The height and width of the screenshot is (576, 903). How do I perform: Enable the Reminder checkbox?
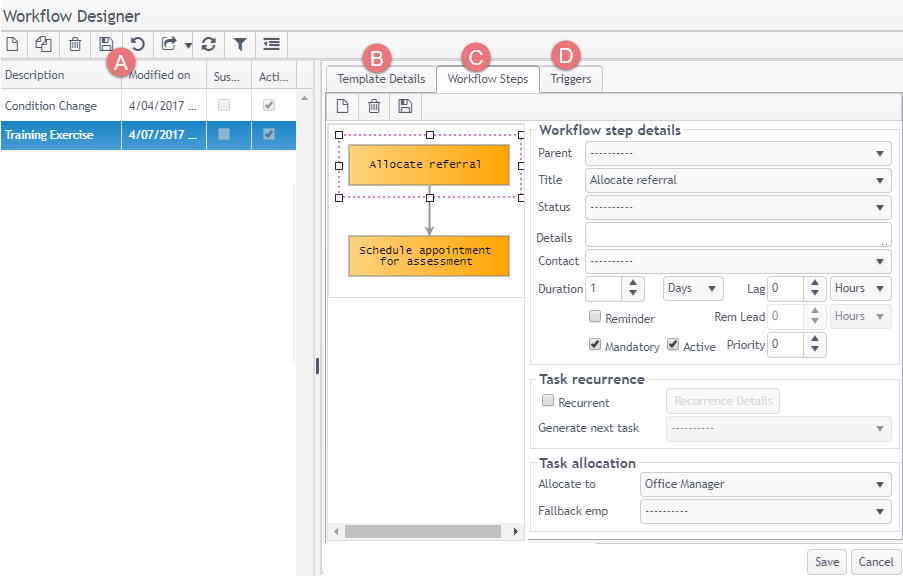[595, 317]
